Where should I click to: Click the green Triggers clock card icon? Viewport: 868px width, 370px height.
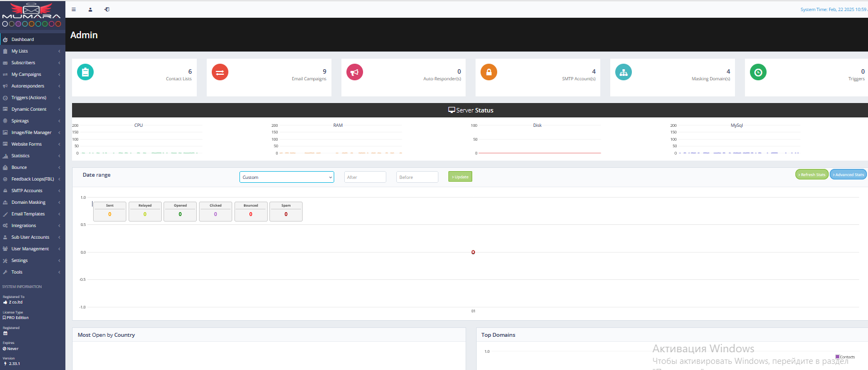758,72
